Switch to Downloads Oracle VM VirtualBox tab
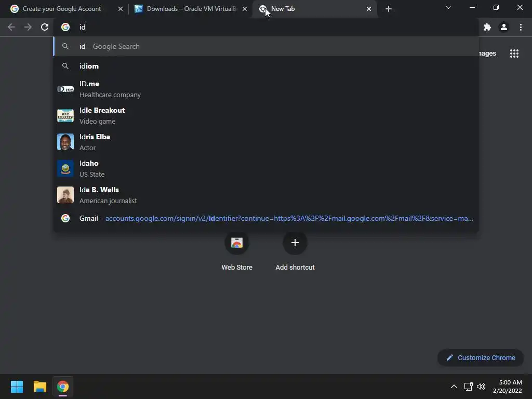Viewport: 532px width, 399px height. 190,9
